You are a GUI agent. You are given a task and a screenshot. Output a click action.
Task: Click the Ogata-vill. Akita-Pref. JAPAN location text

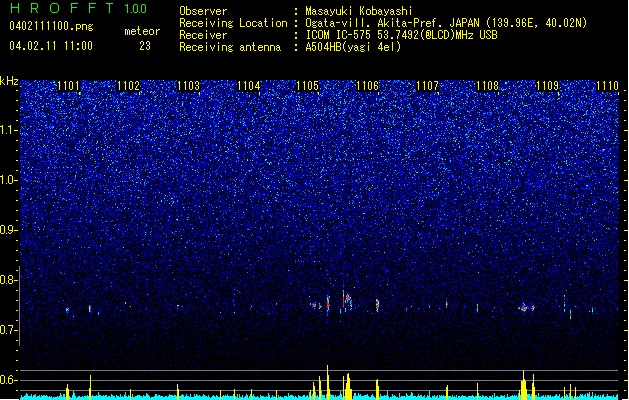446,23
